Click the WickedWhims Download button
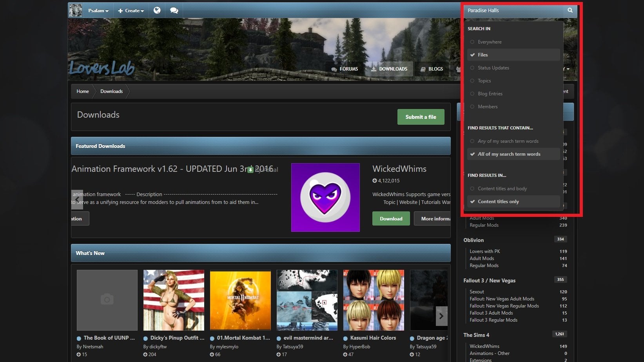Viewport: 644px width, 362px height. [391, 219]
